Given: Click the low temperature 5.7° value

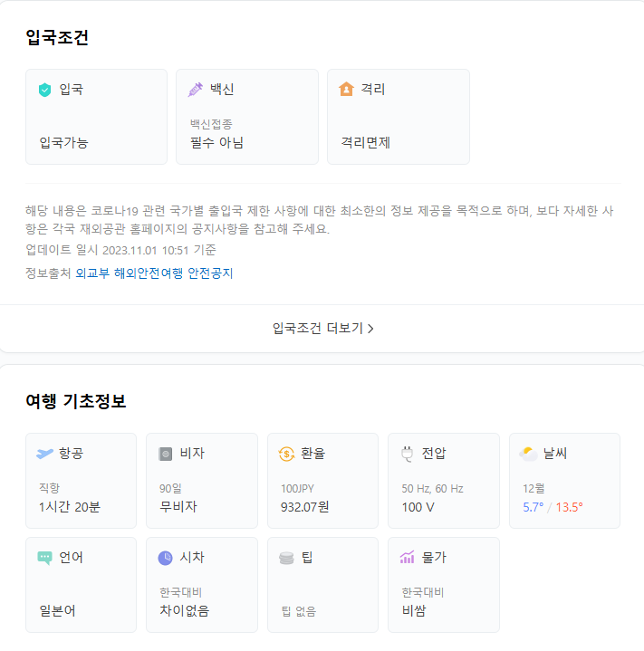Looking at the screenshot, I should (x=533, y=507).
